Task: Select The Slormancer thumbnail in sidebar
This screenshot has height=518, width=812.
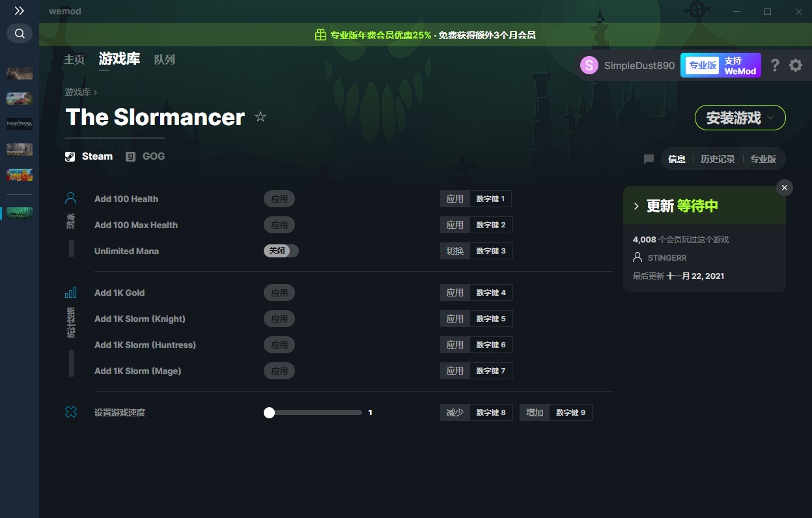Action: [x=20, y=213]
